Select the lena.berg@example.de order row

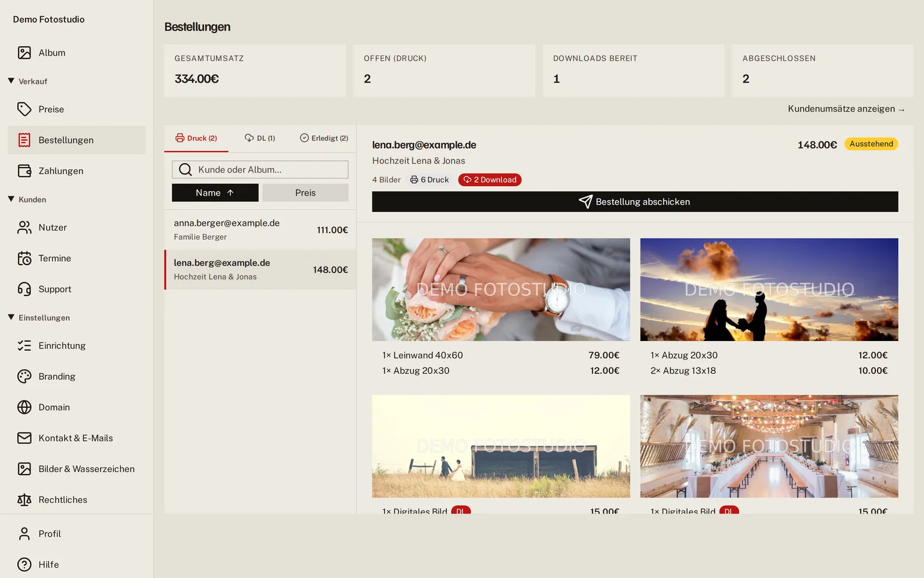coord(260,269)
